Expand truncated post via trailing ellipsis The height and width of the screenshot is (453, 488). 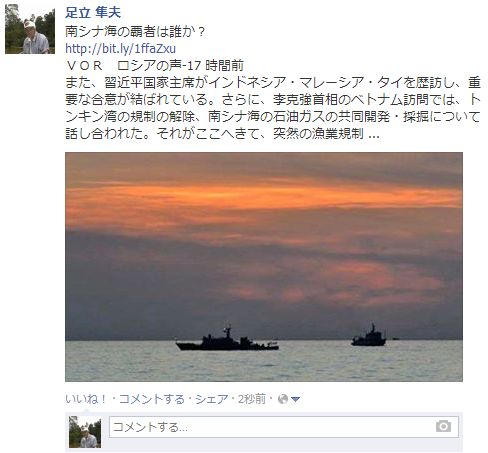[x=374, y=134]
